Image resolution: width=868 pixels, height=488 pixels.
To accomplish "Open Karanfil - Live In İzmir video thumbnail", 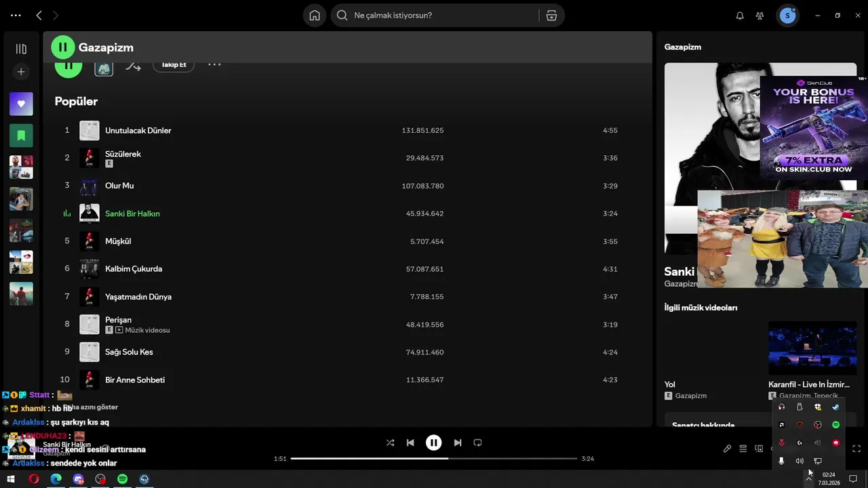I will coord(812,348).
